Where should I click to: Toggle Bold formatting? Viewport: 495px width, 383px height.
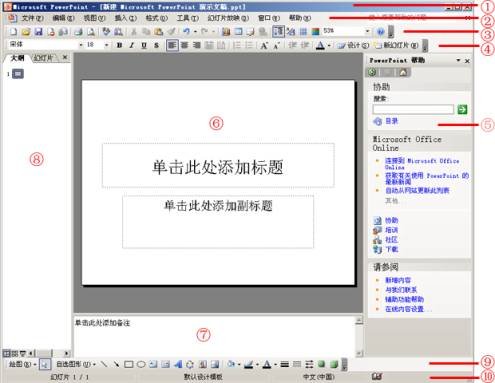coord(119,45)
